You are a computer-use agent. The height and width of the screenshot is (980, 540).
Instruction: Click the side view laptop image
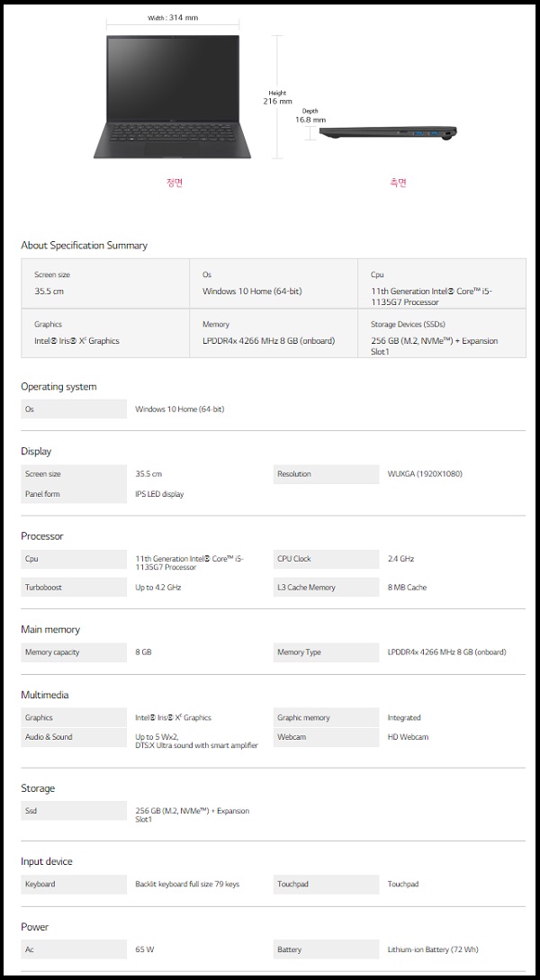point(389,133)
